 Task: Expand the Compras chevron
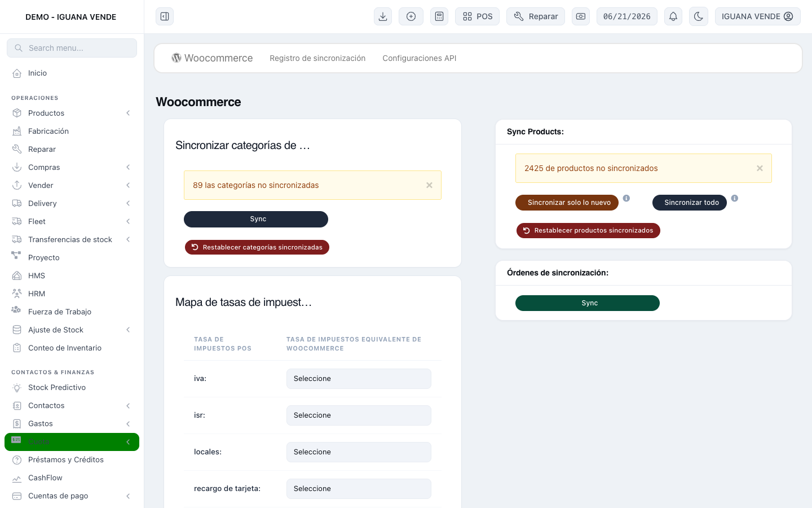[128, 167]
